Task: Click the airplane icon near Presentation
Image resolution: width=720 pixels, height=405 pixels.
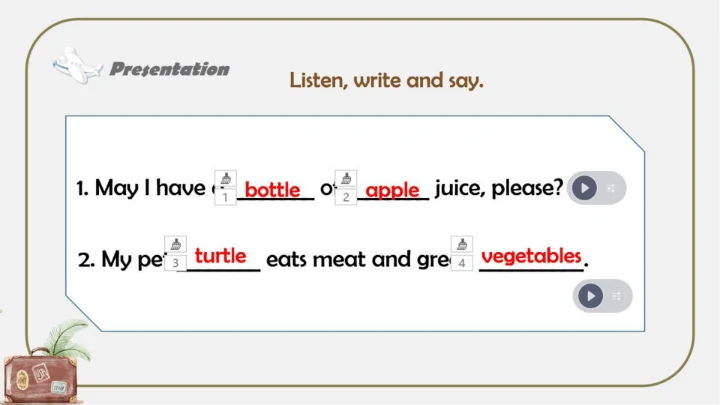Action: (x=77, y=66)
